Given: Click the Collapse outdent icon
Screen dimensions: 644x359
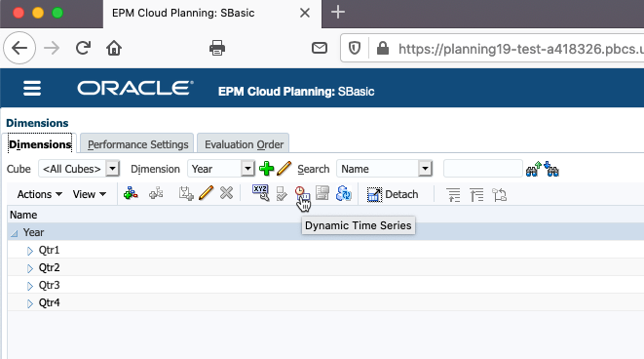Looking at the screenshot, I should (x=476, y=194).
